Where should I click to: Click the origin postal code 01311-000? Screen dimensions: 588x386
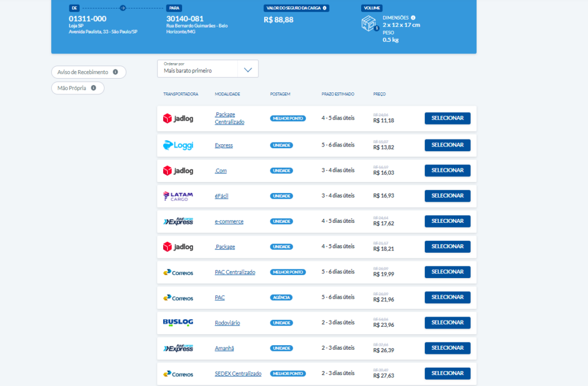[x=87, y=19]
